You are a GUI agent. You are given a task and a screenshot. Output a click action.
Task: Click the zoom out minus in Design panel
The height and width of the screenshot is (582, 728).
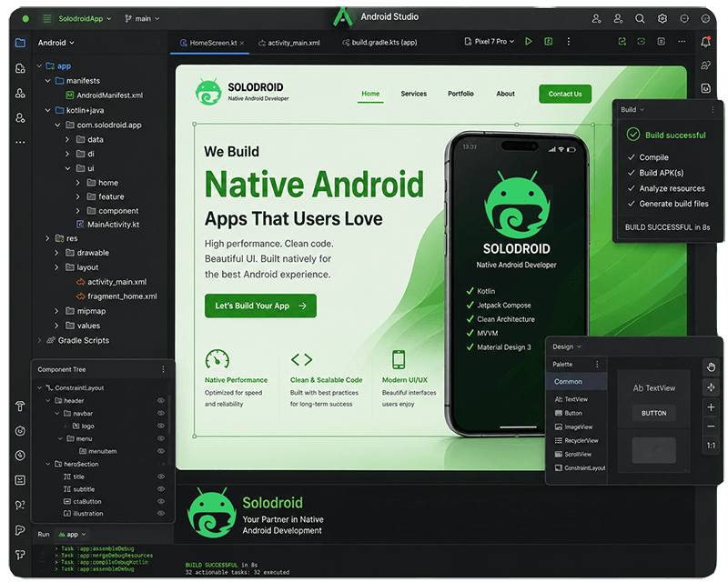coord(711,426)
